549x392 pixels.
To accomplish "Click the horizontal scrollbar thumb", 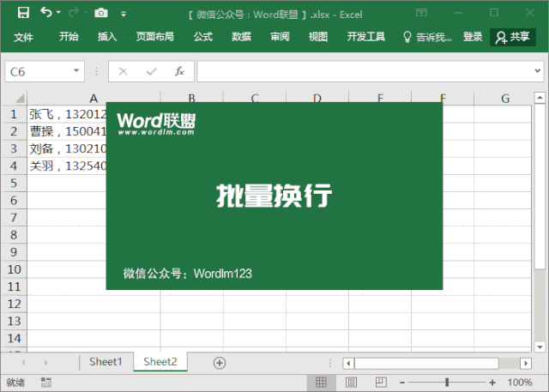I will (x=426, y=364).
